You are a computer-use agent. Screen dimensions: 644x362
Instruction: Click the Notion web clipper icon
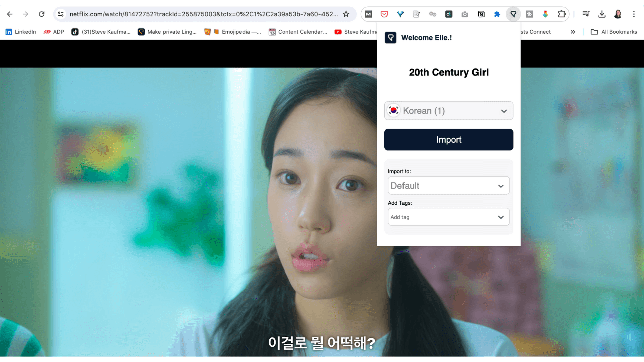pyautogui.click(x=481, y=14)
